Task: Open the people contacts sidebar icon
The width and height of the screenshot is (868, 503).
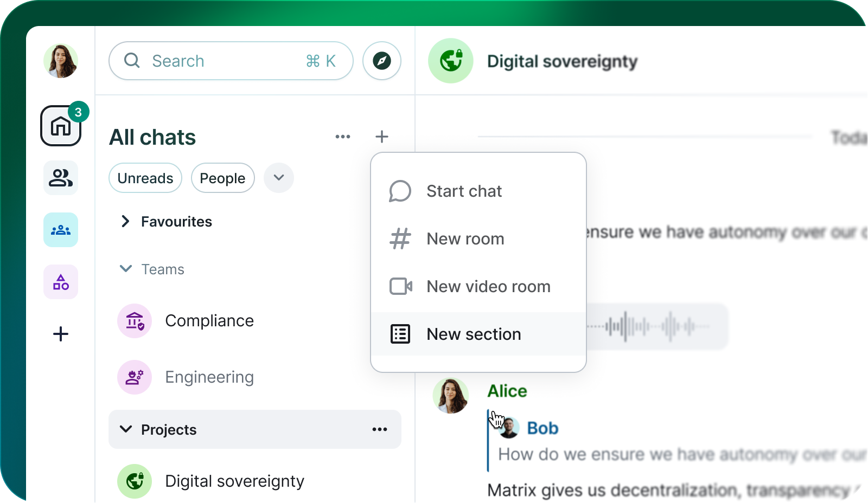Action: (x=61, y=178)
